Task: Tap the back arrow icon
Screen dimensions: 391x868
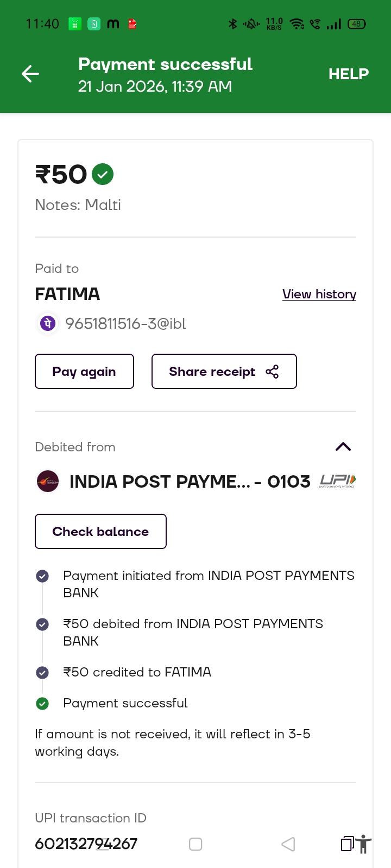Action: click(30, 74)
